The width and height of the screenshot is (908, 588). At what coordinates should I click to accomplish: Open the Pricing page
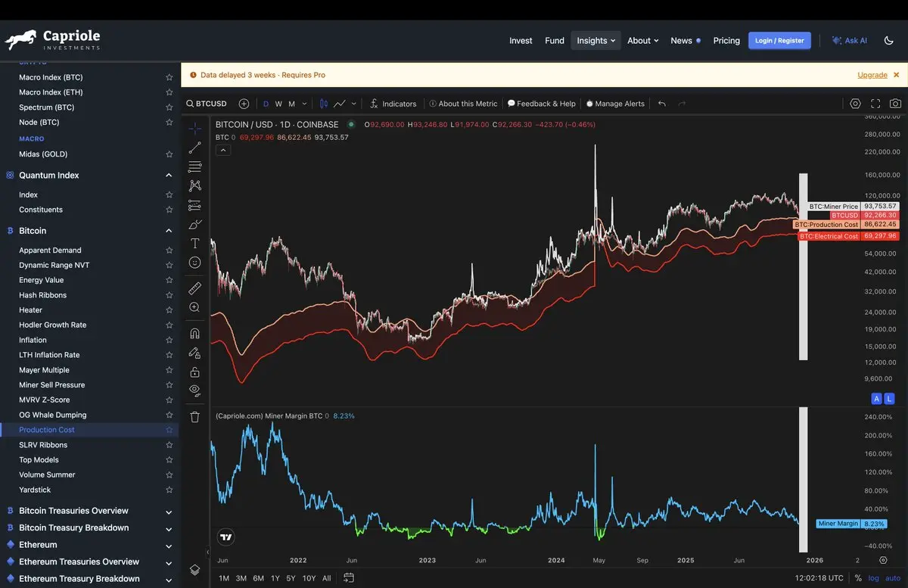pos(726,41)
